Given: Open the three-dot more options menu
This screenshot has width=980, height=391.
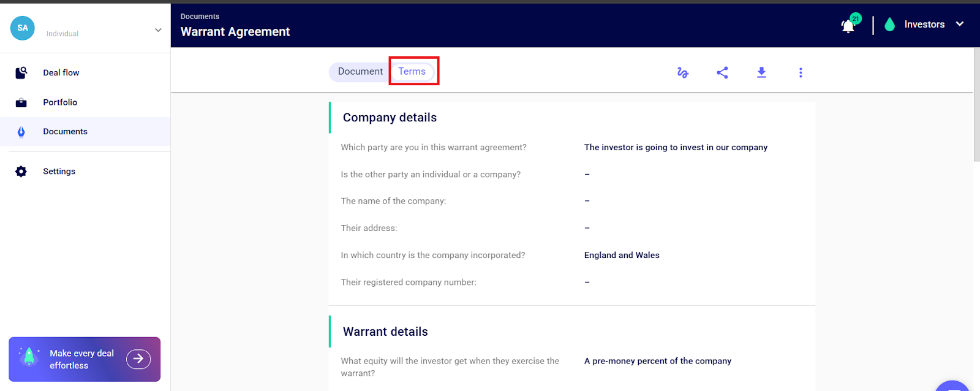Looking at the screenshot, I should tap(801, 73).
